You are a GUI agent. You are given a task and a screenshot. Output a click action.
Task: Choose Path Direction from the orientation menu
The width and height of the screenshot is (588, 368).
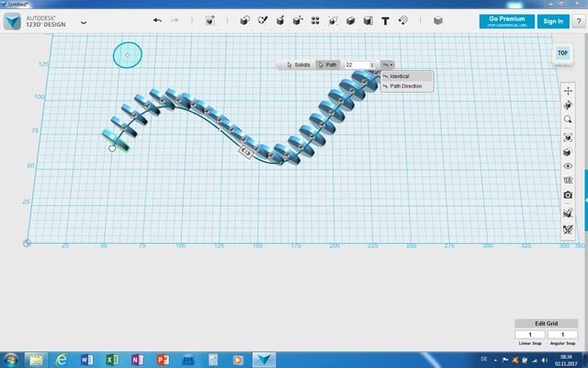(x=405, y=86)
